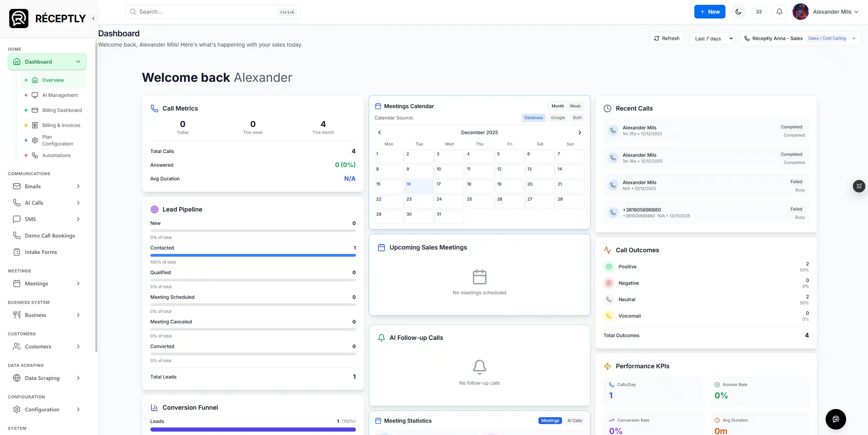Click the Call Metrics phone icon
Image resolution: width=868 pixels, height=435 pixels.
[x=155, y=108]
